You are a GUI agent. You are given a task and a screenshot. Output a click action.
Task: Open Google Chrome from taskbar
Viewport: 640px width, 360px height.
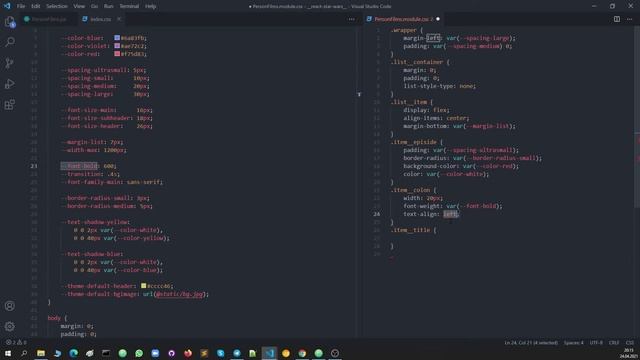(302, 353)
